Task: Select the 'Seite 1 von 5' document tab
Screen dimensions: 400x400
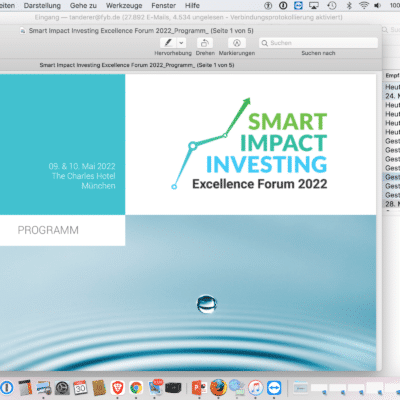Action: (137, 65)
